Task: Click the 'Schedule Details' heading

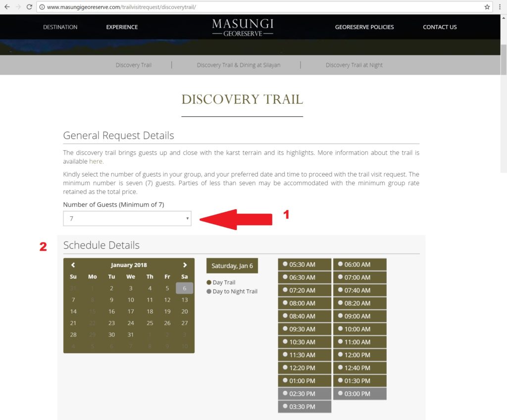Action: pos(101,245)
